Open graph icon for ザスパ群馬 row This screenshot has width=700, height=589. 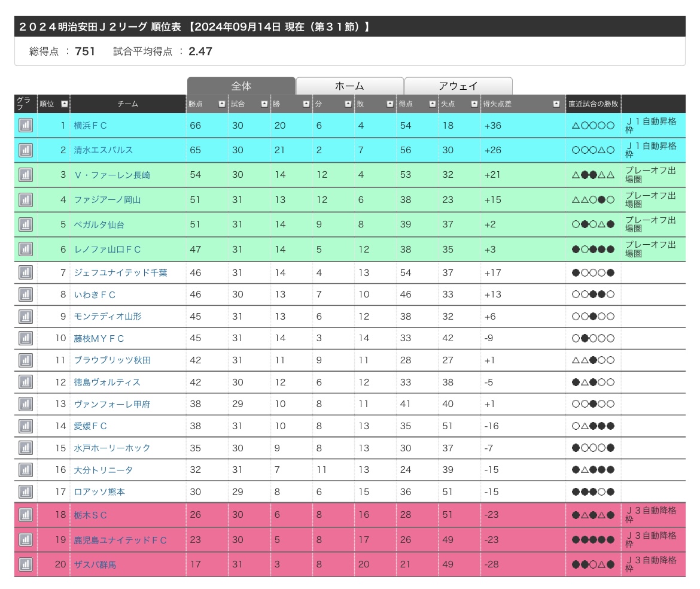coord(26,564)
